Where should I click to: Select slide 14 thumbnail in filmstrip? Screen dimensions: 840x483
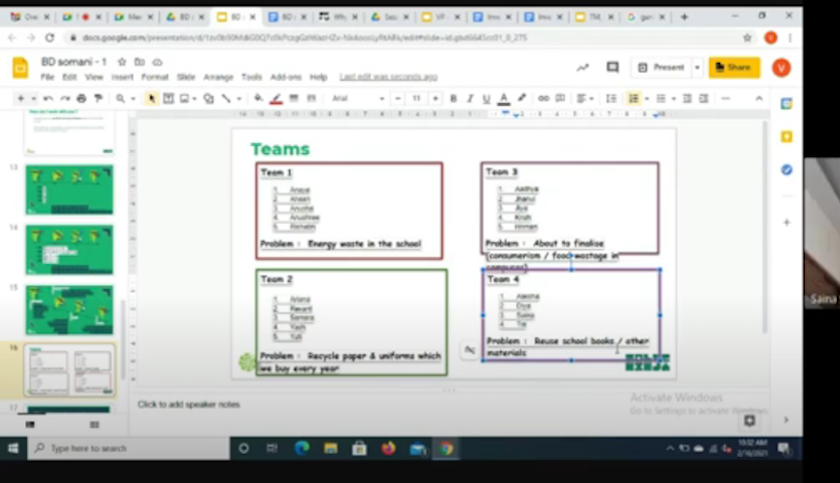coord(70,250)
